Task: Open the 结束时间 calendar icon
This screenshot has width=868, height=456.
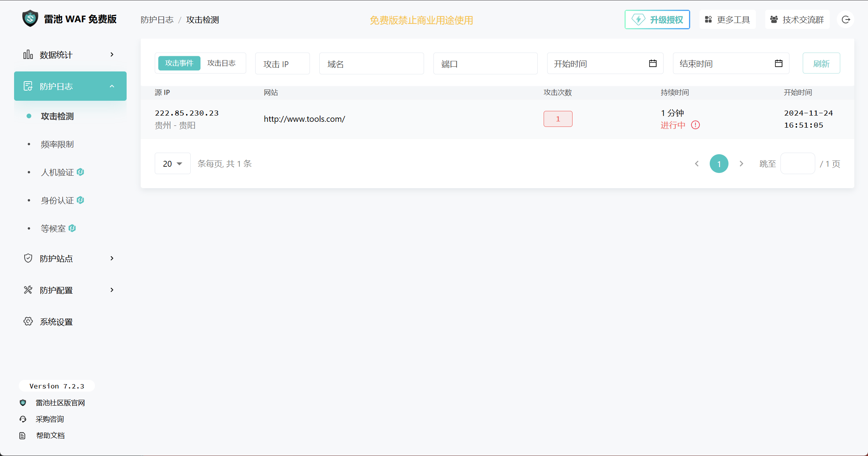Action: (x=779, y=63)
